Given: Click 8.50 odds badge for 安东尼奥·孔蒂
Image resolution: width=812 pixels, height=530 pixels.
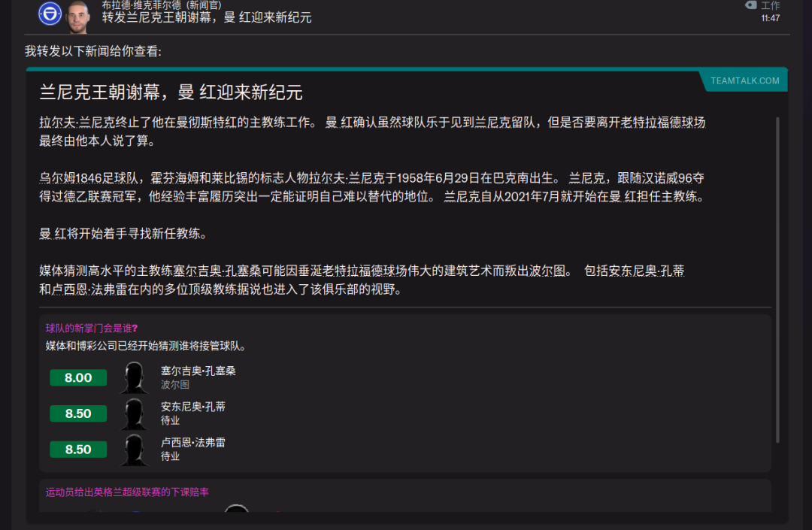Looking at the screenshot, I should point(78,413).
